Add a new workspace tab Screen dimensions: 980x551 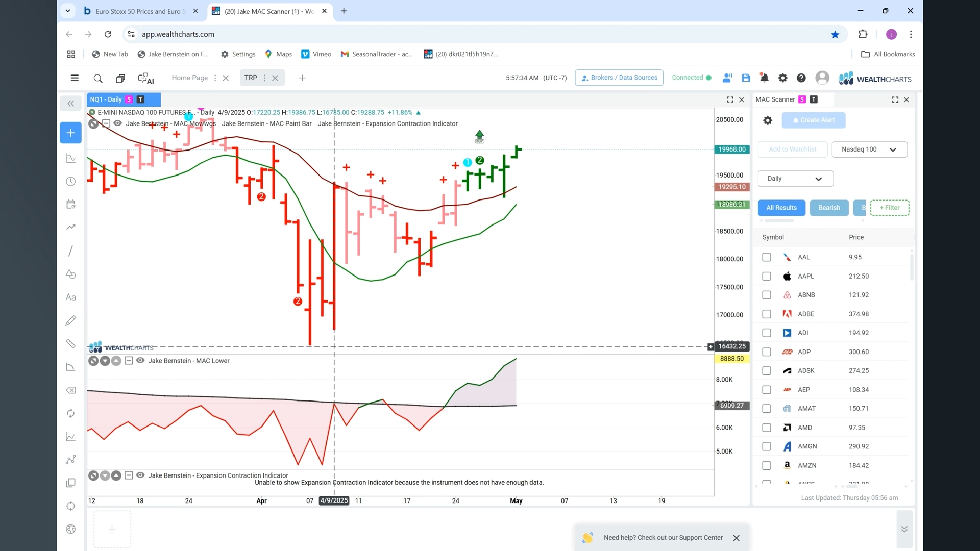point(302,78)
